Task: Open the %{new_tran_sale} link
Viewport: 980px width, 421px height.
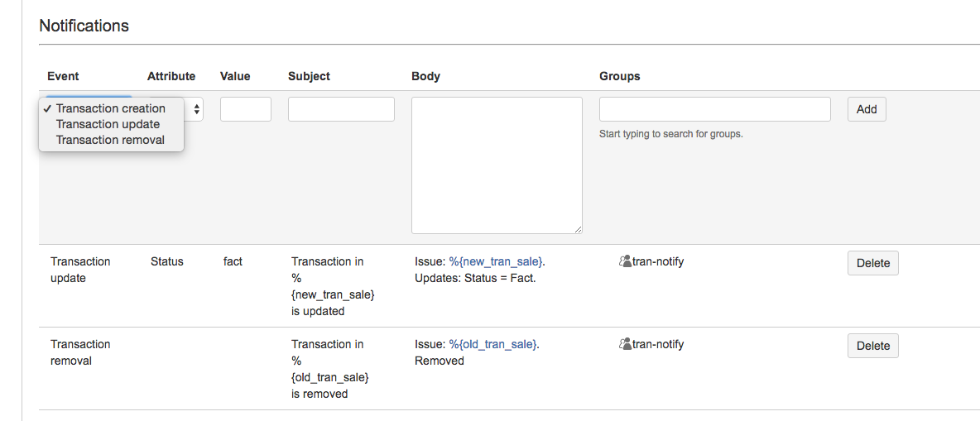Action: pos(496,261)
